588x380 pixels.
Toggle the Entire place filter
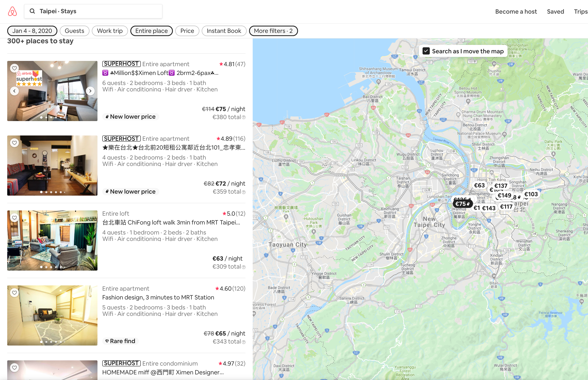coord(151,31)
